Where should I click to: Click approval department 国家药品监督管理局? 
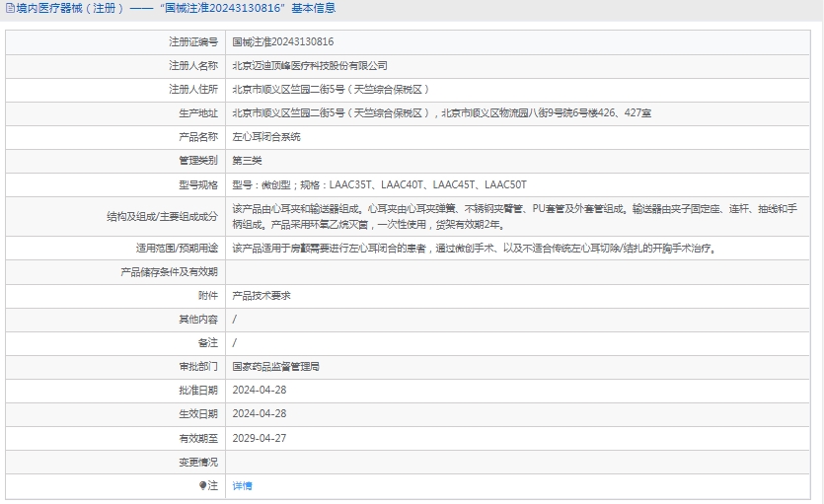275,367
